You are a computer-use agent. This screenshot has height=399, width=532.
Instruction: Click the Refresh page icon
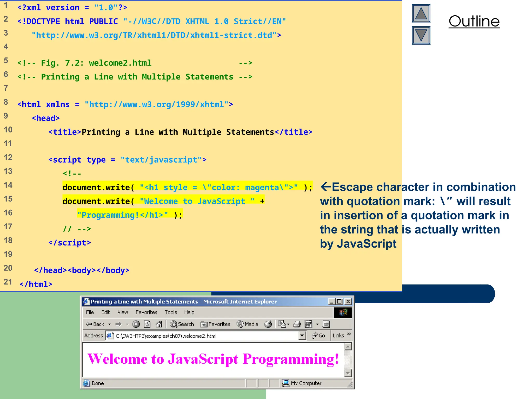point(147,324)
